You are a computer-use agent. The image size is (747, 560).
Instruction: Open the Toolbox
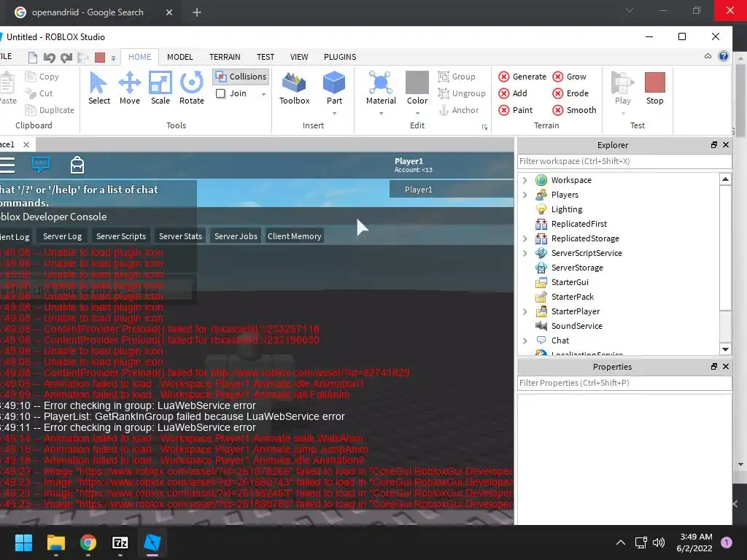tap(295, 88)
